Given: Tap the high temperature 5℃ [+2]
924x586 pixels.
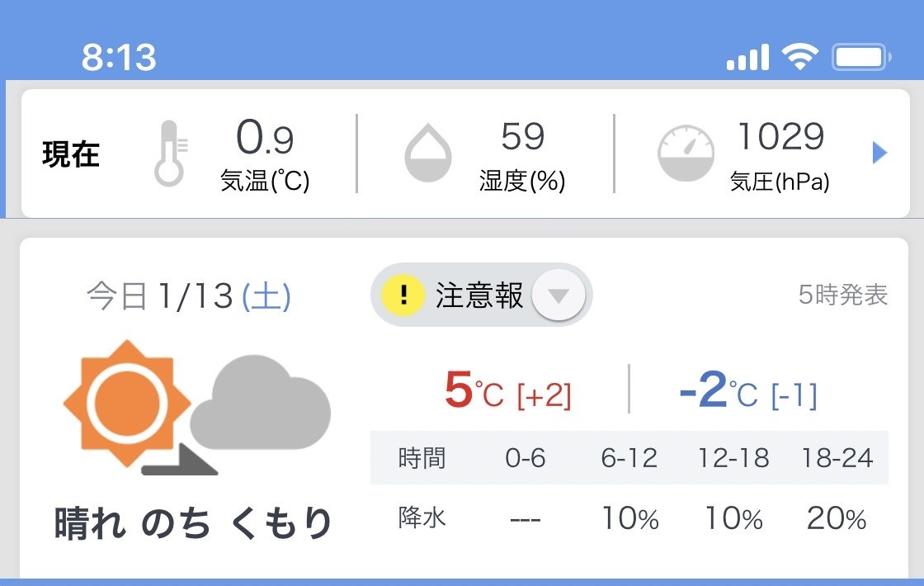Looking at the screenshot, I should click(508, 391).
